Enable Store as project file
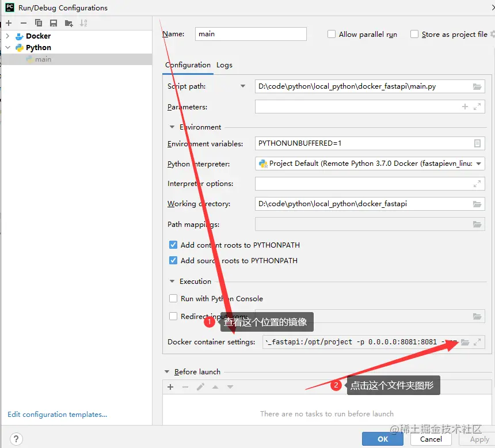Image resolution: width=495 pixels, height=448 pixels. click(414, 34)
